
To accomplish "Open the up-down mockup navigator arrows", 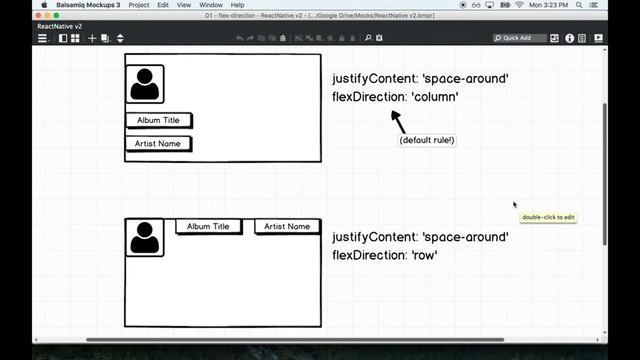I will click(x=120, y=38).
